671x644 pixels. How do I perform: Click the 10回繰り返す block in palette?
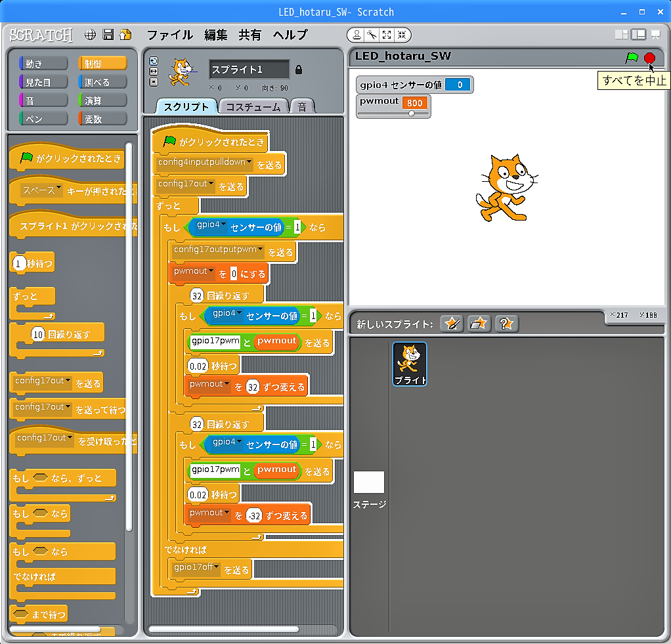tap(56, 340)
